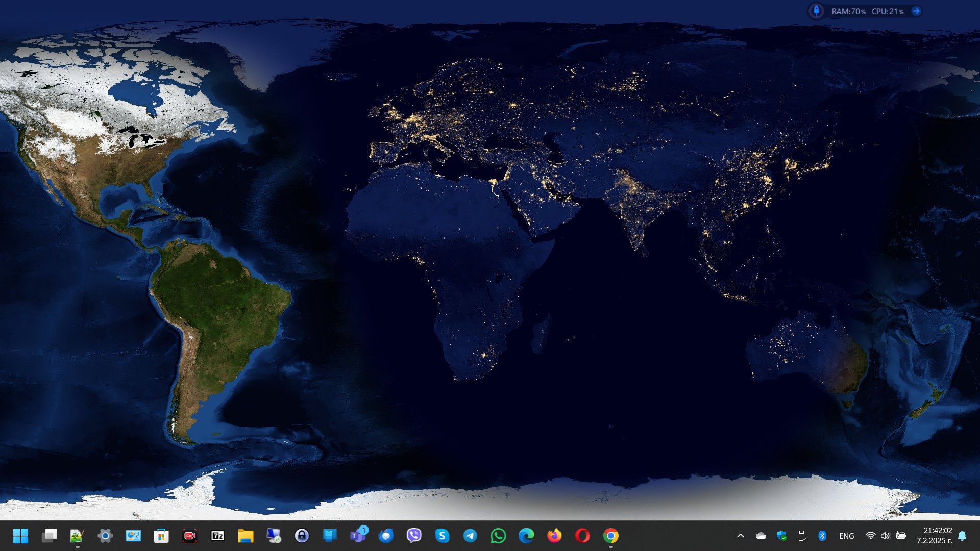Image resolution: width=980 pixels, height=551 pixels.
Task: Open the battery status icon
Action: point(901,536)
